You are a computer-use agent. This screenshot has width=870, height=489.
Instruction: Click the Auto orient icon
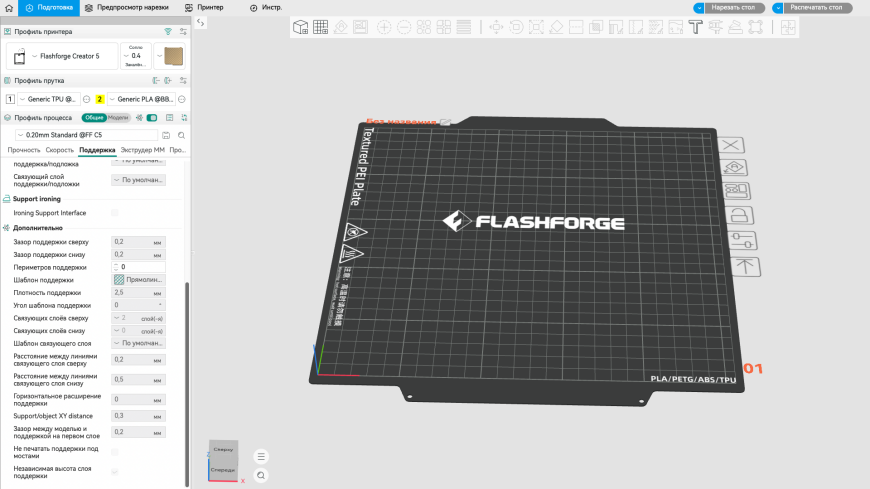[341, 27]
